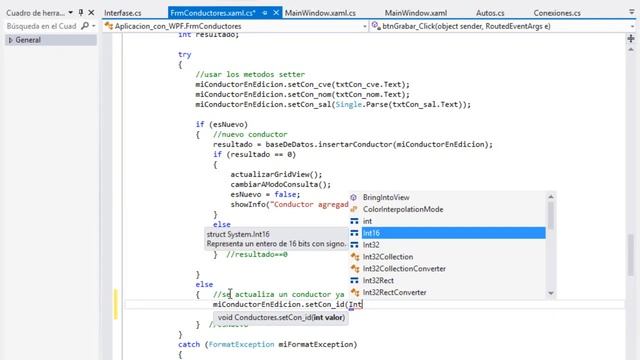
Task: Toggle auto-hide pin on toolbox panel
Action: click(81, 13)
